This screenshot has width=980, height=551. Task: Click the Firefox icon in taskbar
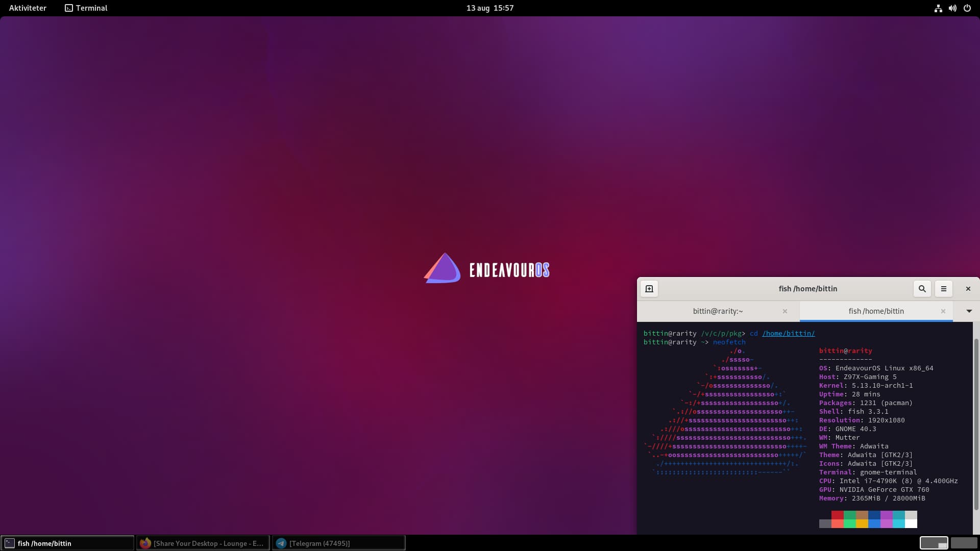[x=145, y=543]
